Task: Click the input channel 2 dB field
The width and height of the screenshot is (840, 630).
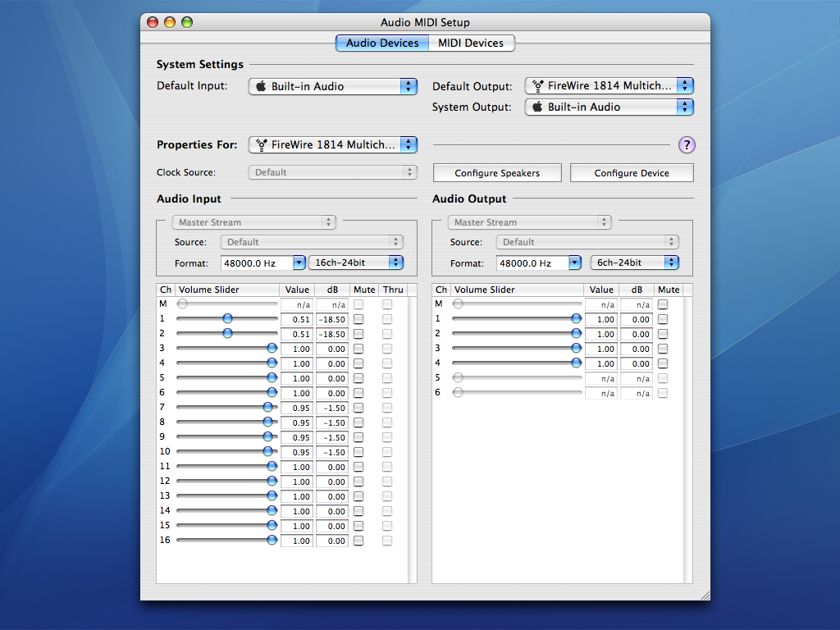Action: tap(332, 335)
